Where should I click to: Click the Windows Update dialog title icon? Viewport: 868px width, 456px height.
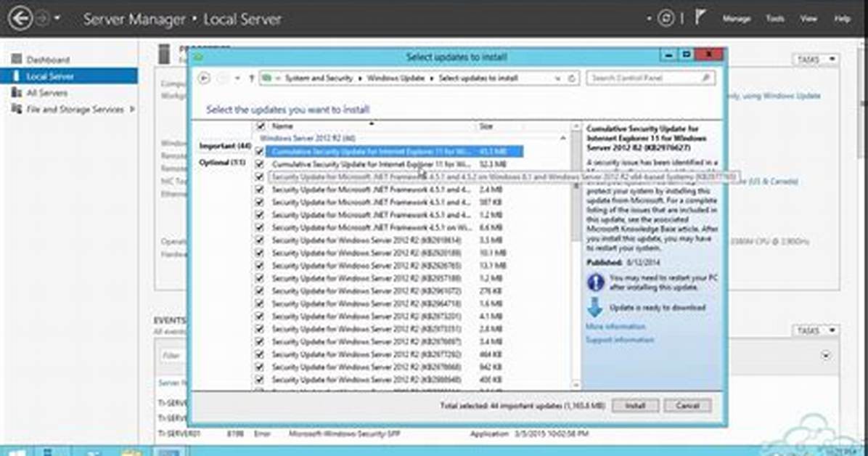tap(198, 57)
